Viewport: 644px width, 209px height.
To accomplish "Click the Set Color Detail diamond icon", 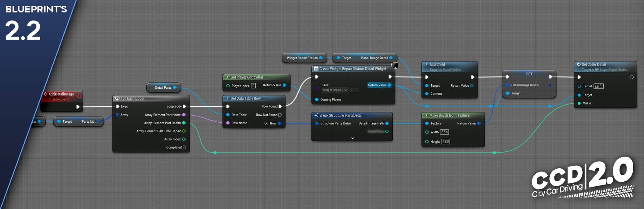I will [x=579, y=65].
